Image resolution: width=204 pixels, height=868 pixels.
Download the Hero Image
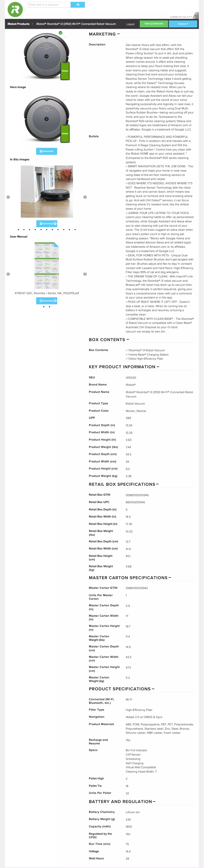[x=46, y=151]
